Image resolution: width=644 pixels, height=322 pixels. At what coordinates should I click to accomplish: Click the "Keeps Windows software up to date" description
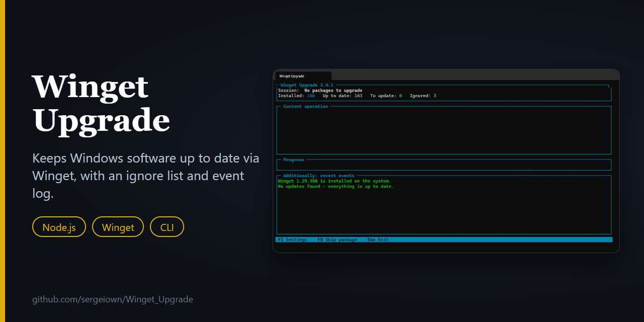146,176
